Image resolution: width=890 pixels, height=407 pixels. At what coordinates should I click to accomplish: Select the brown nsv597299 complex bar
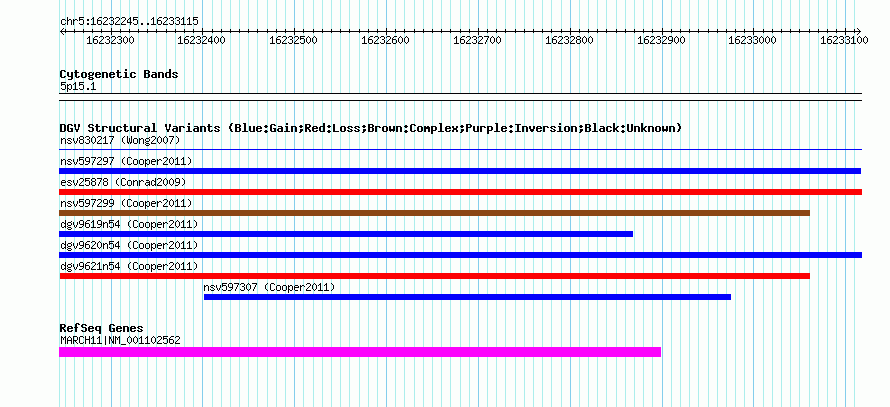(435, 213)
